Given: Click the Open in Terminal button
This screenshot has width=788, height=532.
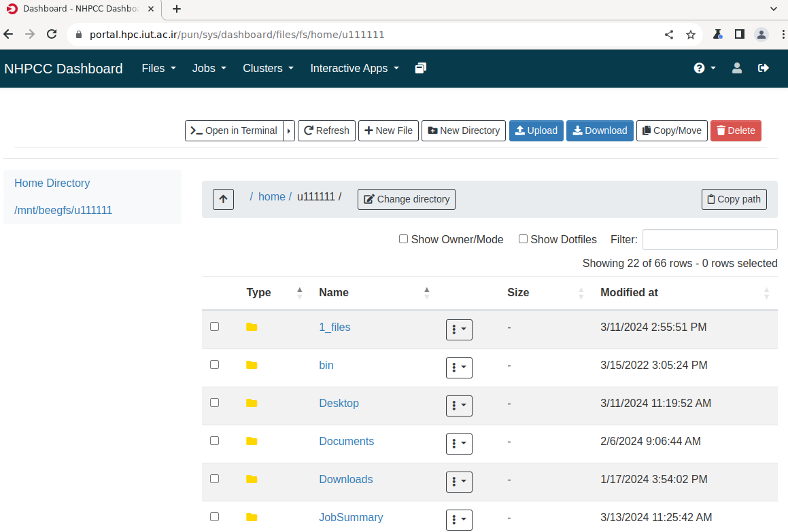Looking at the screenshot, I should pos(234,130).
